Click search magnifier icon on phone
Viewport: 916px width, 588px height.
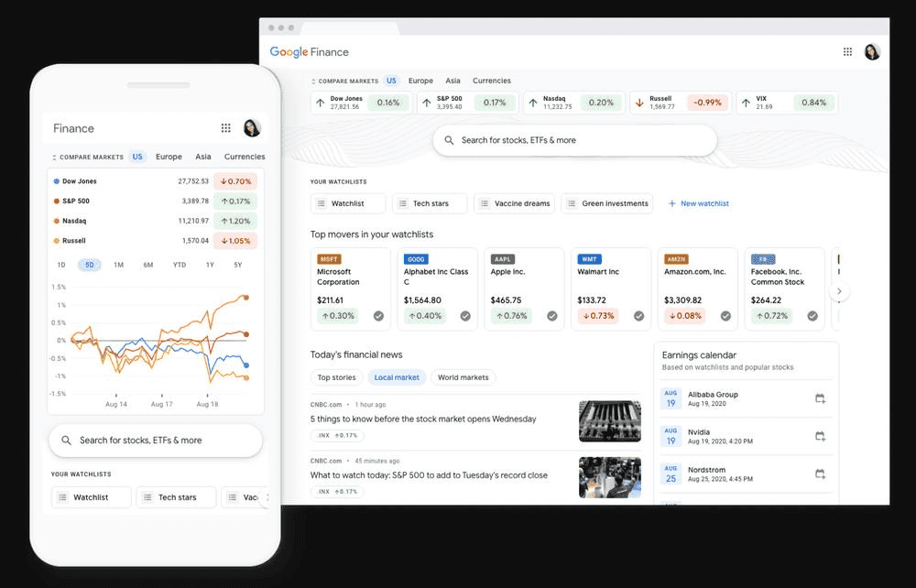coord(67,441)
